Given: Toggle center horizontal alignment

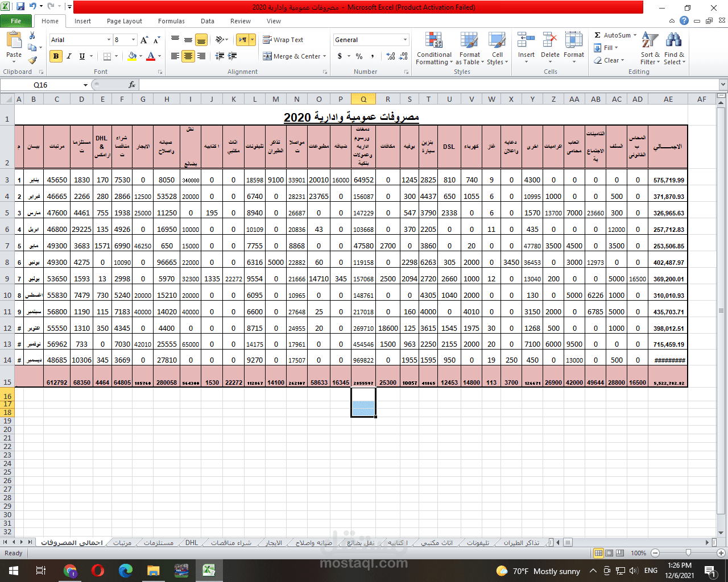Looking at the screenshot, I should click(x=188, y=56).
